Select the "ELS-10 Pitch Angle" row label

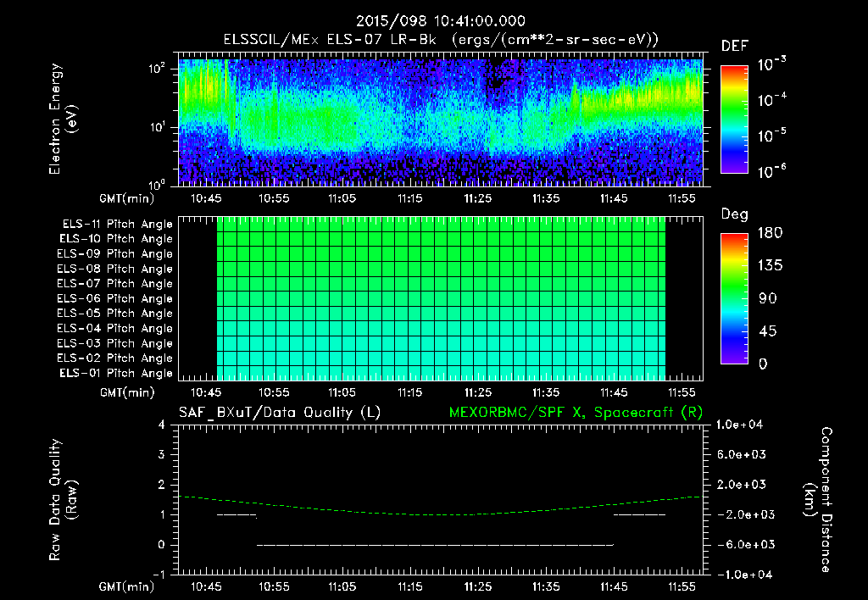coord(116,239)
